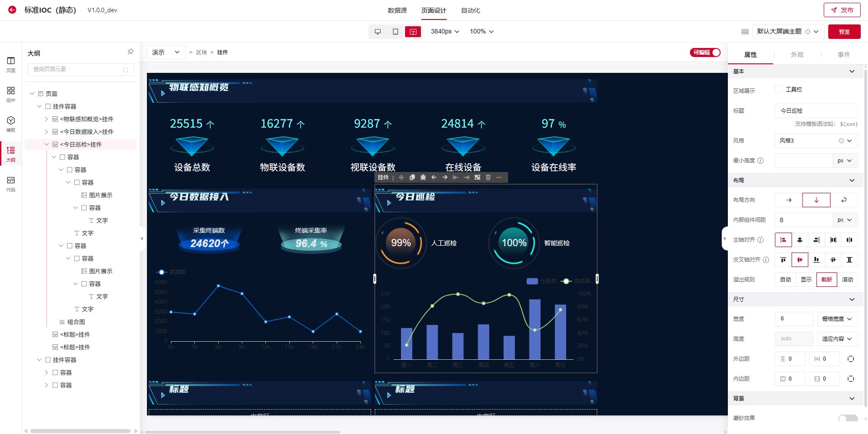Click the 发布 publish button
The width and height of the screenshot is (868, 434).
842,10
